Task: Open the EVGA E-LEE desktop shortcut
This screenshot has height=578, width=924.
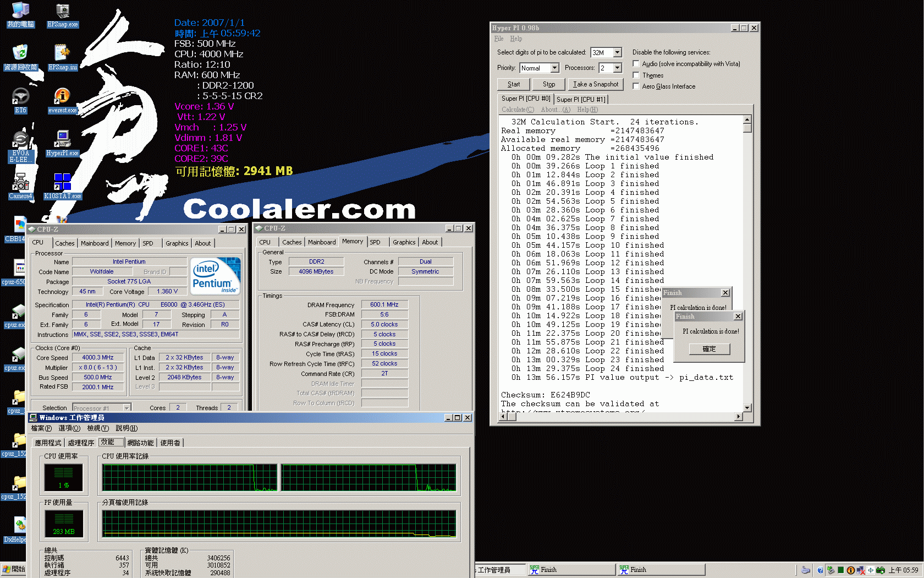Action: pyautogui.click(x=20, y=147)
